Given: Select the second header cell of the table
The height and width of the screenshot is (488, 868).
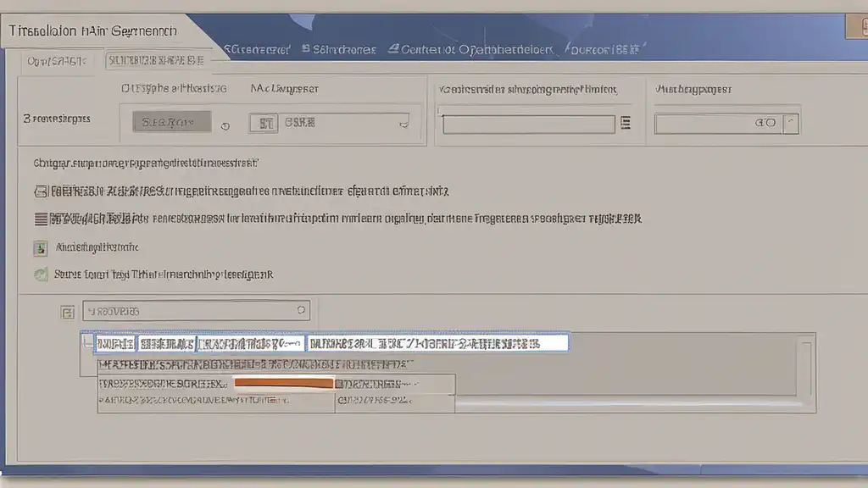Looking at the screenshot, I should (166, 344).
